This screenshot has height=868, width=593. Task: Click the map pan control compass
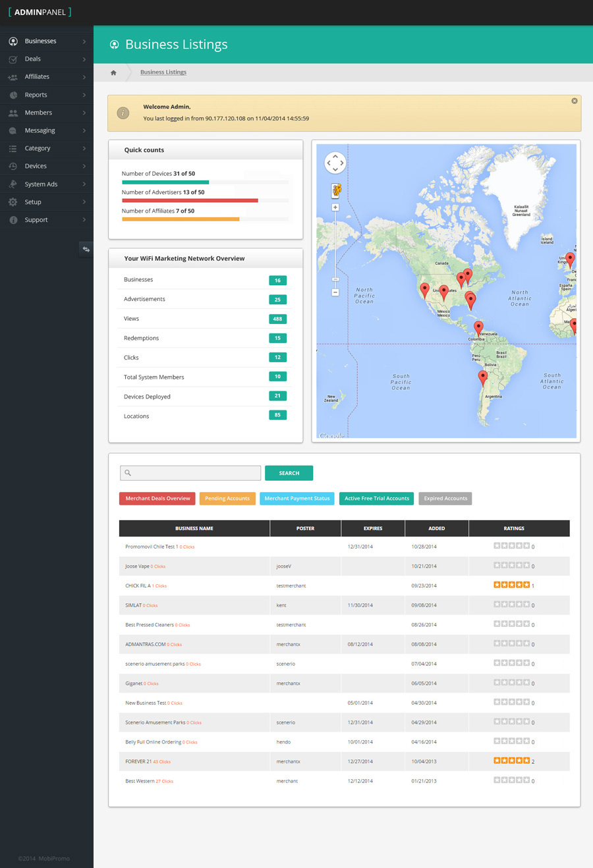(x=335, y=163)
